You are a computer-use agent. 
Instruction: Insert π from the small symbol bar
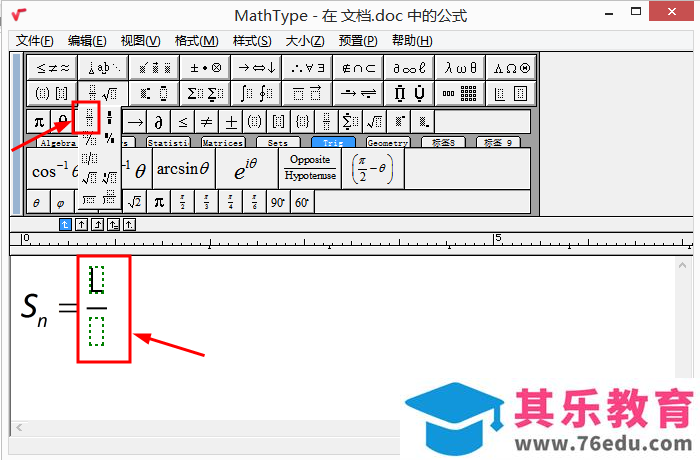tap(39, 121)
